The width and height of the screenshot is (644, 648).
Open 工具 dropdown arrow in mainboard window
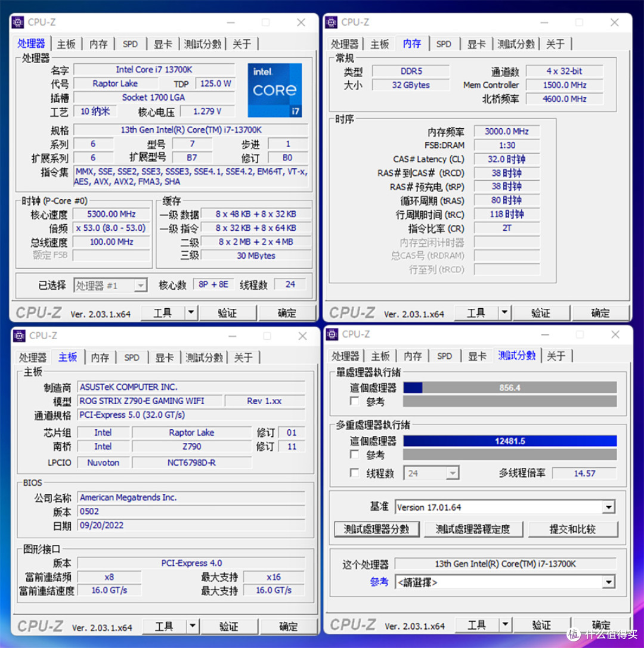(x=193, y=626)
